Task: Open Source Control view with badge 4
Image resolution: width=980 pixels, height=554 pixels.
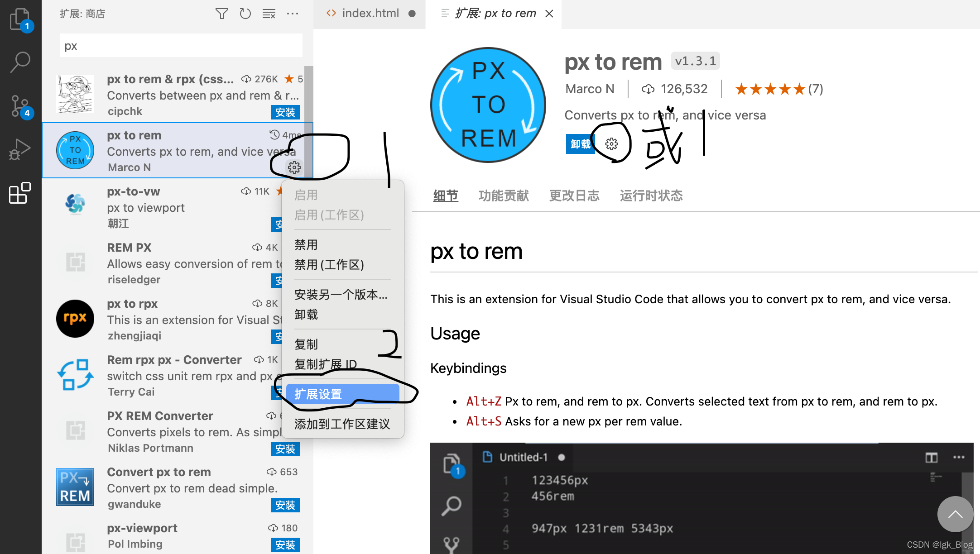Action: [x=20, y=106]
